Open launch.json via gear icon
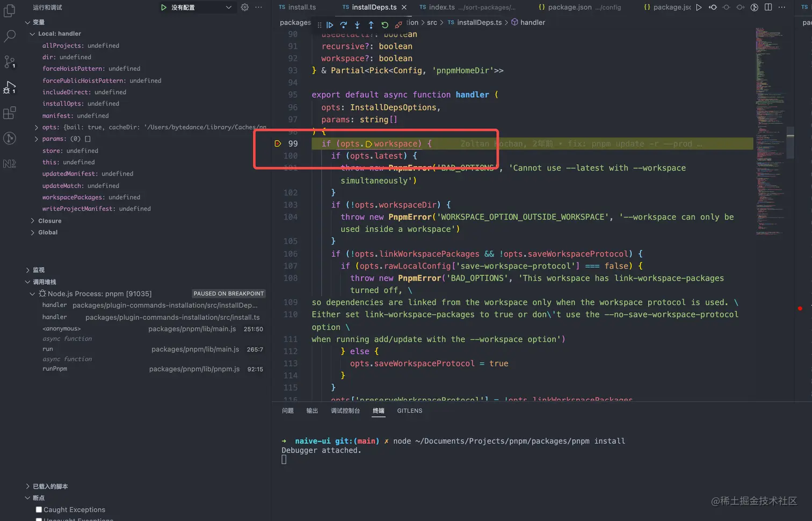 245,8
